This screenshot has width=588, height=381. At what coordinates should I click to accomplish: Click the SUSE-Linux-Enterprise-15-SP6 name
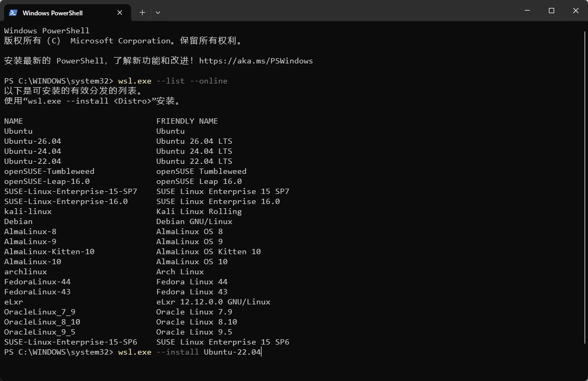pos(70,342)
